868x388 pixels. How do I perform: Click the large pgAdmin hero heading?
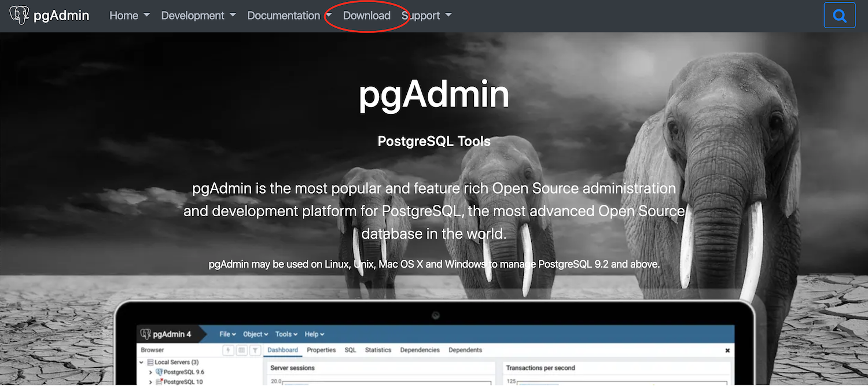[434, 94]
